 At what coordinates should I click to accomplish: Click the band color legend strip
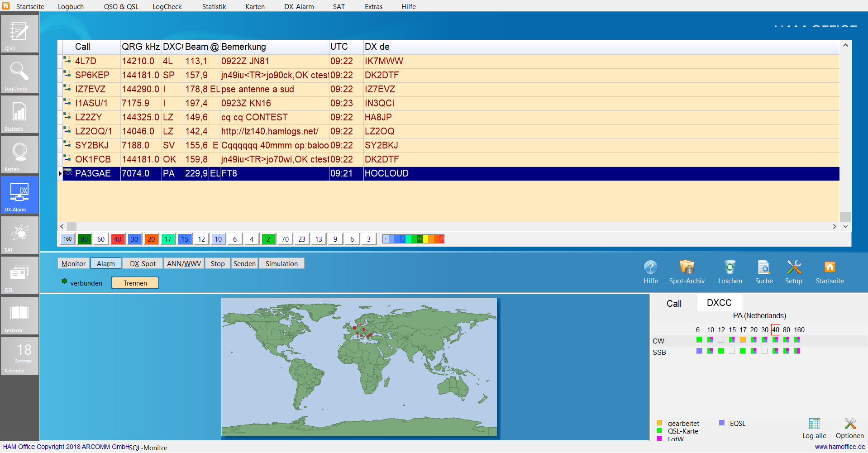click(x=413, y=239)
